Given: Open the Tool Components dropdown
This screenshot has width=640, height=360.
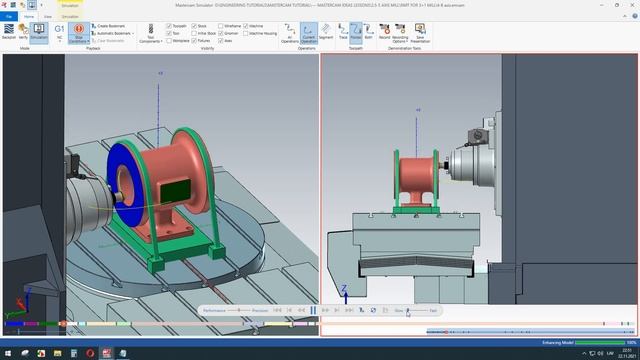Looking at the screenshot, I should [x=151, y=33].
